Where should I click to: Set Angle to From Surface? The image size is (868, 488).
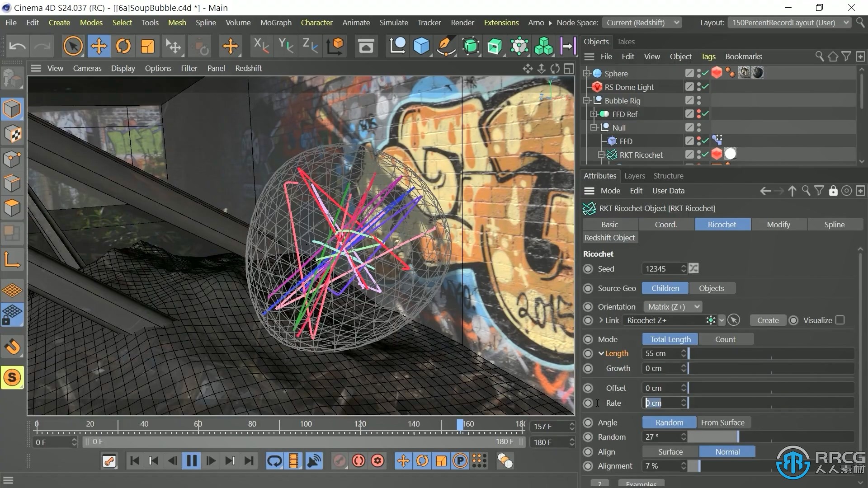722,422
